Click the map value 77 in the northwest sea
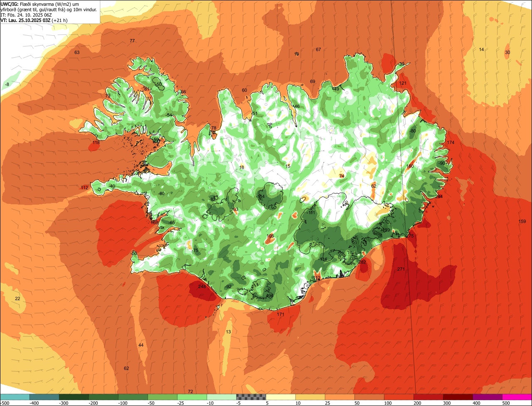Viewport: 532px width, 406px height. click(x=132, y=41)
